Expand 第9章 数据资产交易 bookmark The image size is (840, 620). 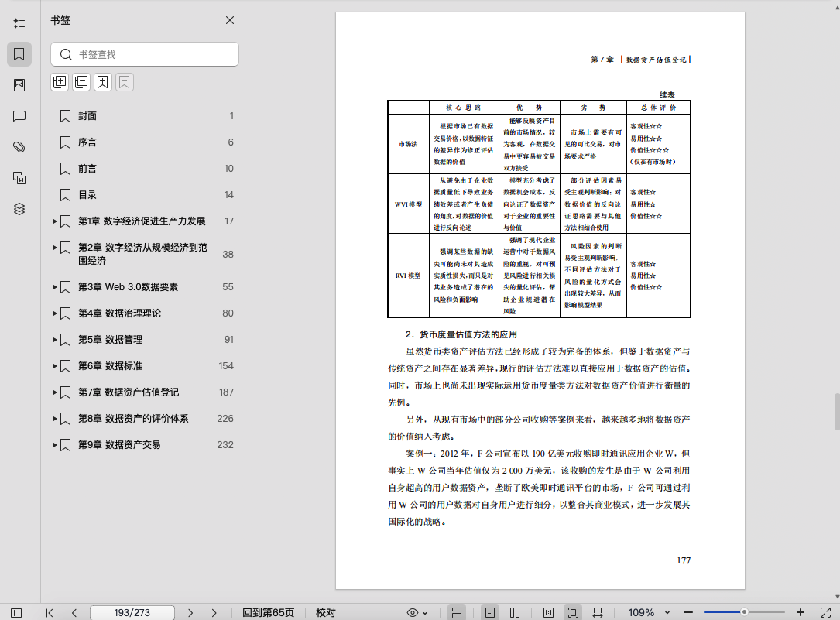[x=55, y=444]
